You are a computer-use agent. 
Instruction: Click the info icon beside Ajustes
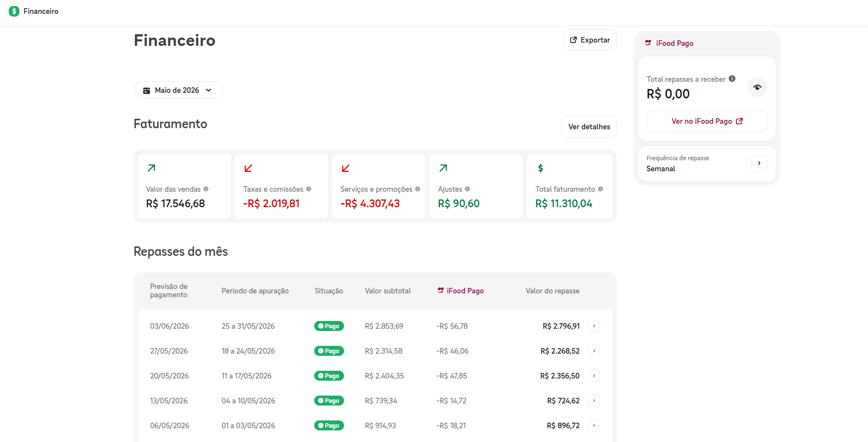[x=467, y=189]
